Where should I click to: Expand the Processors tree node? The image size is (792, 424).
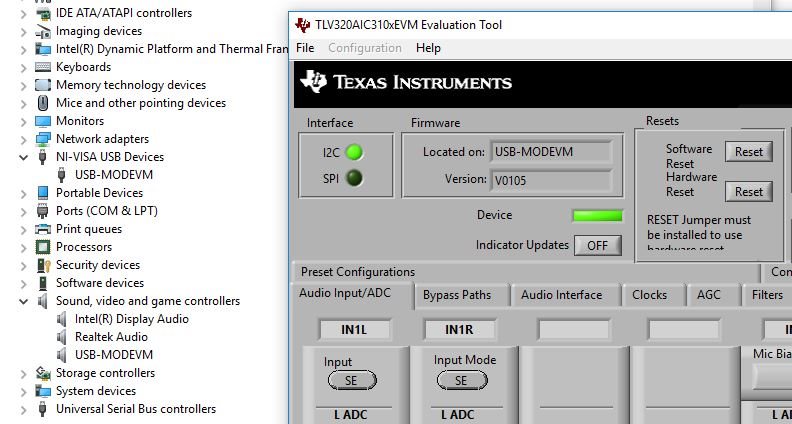tap(23, 247)
